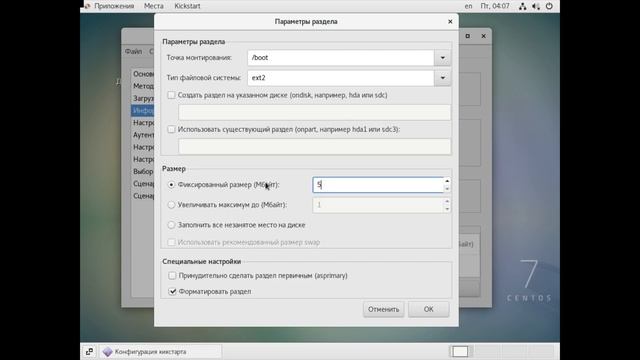This screenshot has width=640, height=360.
Task: Click the onpart text field
Action: [314, 147]
